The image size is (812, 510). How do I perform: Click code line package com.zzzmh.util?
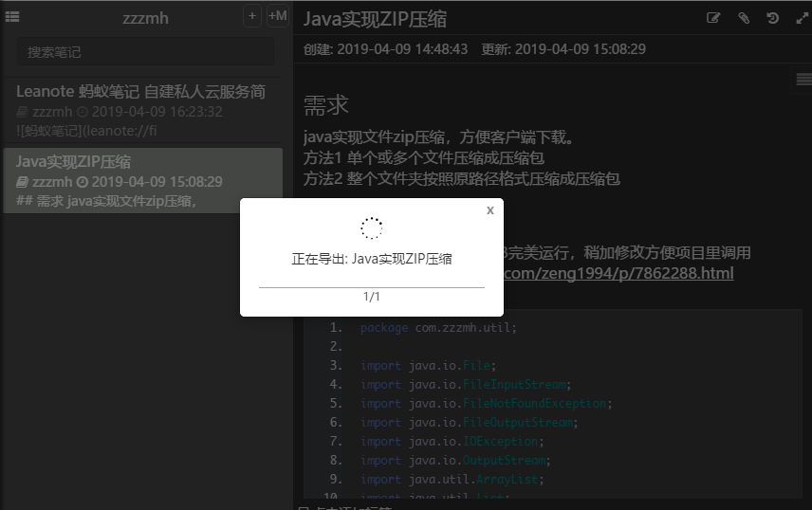pos(438,328)
